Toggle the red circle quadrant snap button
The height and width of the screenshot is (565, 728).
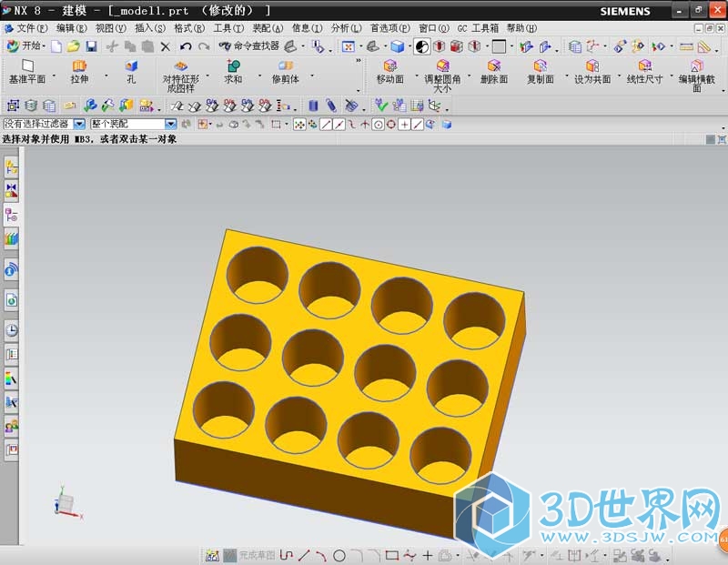pos(391,125)
